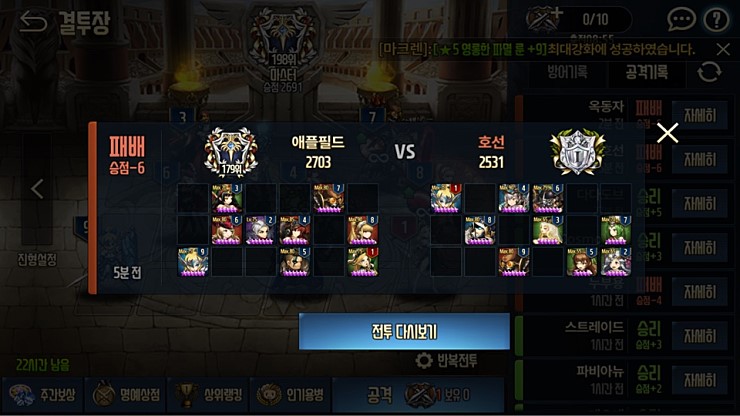Image resolution: width=740 pixels, height=416 pixels.
Task: Select hero portrait numbered 9 in 애플필드 team
Action: click(193, 262)
